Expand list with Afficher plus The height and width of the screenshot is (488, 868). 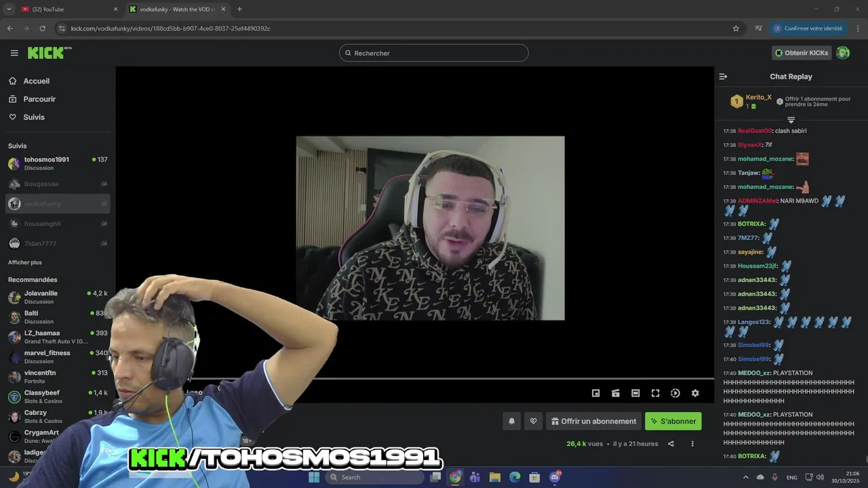point(25,262)
